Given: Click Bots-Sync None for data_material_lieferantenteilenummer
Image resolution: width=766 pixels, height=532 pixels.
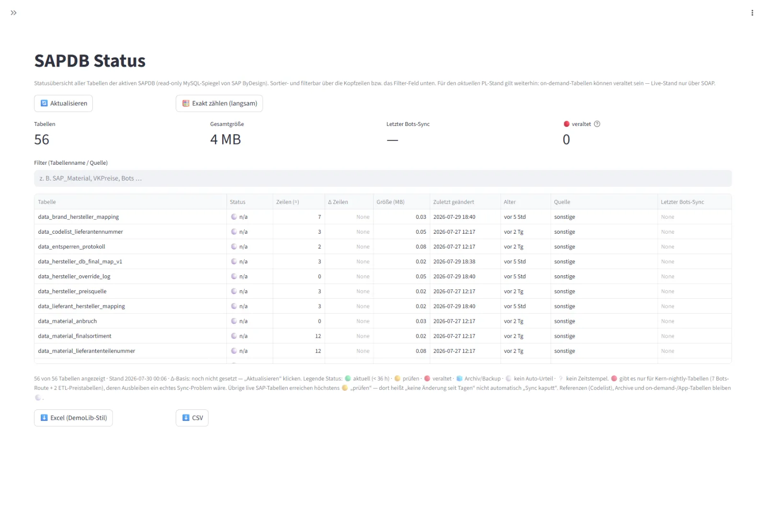Looking at the screenshot, I should pyautogui.click(x=694, y=351).
